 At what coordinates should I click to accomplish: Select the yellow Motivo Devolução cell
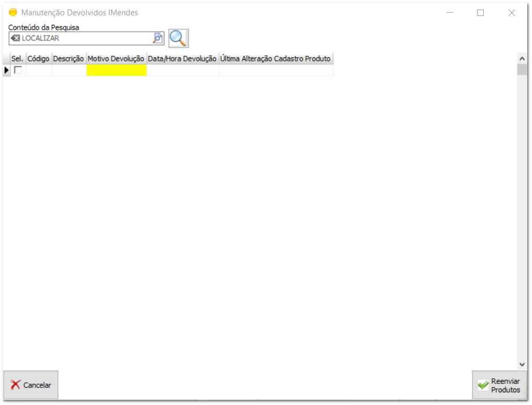tap(116, 70)
